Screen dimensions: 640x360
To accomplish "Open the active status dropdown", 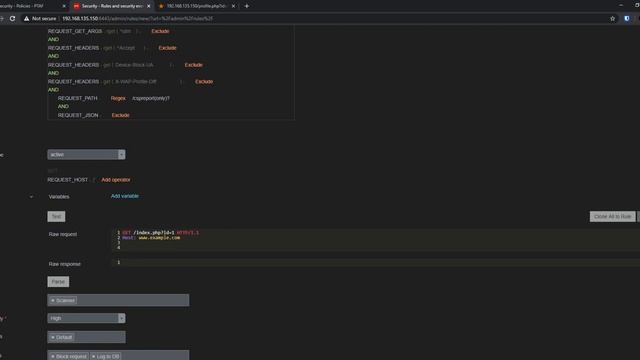I will (86, 154).
